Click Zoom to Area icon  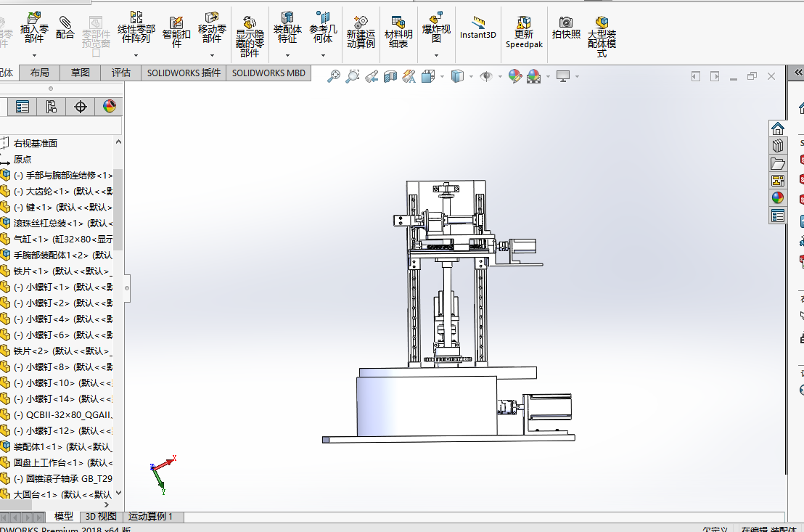pos(352,76)
